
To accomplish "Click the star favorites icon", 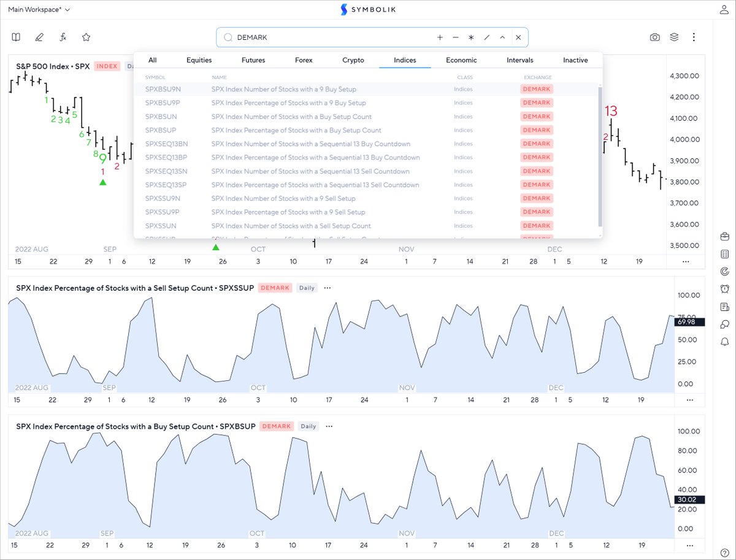I will (86, 37).
